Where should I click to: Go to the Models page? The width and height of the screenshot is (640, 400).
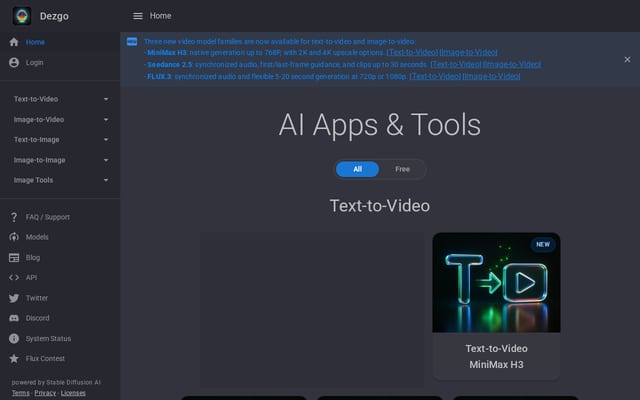tap(37, 237)
